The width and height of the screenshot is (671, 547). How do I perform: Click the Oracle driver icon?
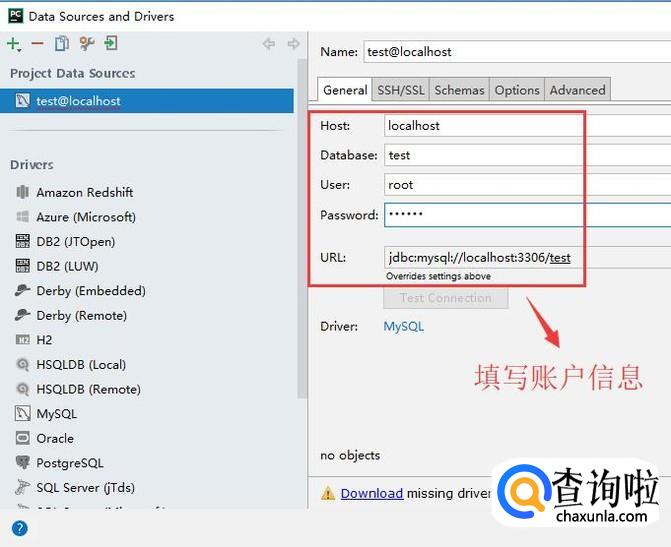[x=22, y=438]
